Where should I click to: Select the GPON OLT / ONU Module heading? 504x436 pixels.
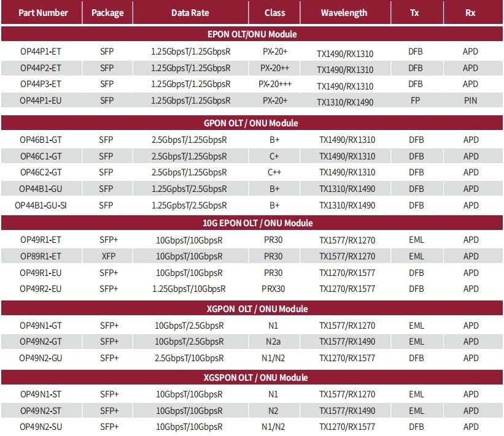pos(250,123)
